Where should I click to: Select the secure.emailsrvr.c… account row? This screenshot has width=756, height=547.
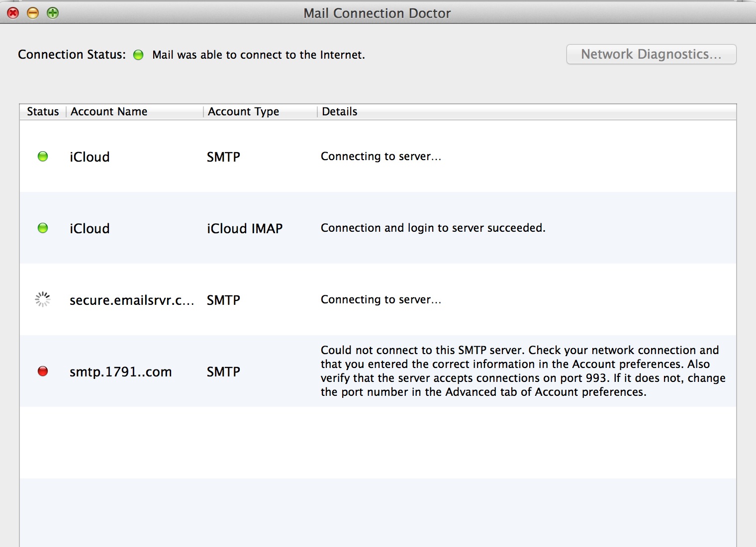coord(131,300)
